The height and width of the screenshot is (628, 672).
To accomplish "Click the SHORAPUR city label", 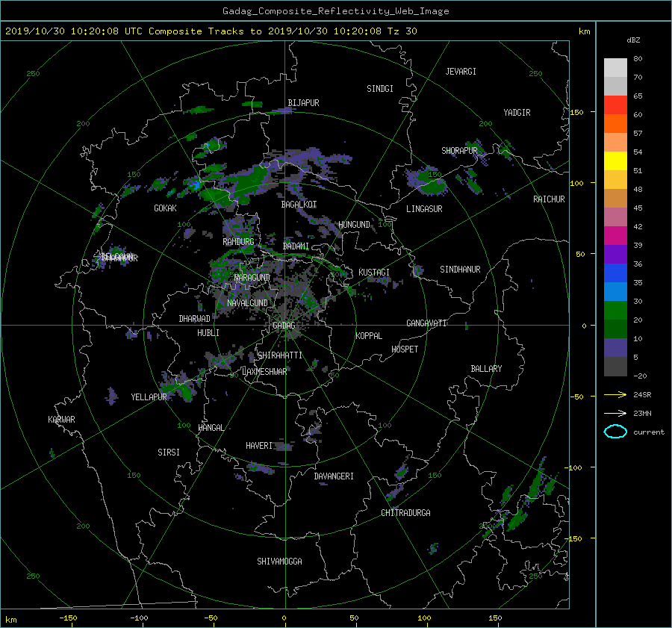I will [459, 151].
